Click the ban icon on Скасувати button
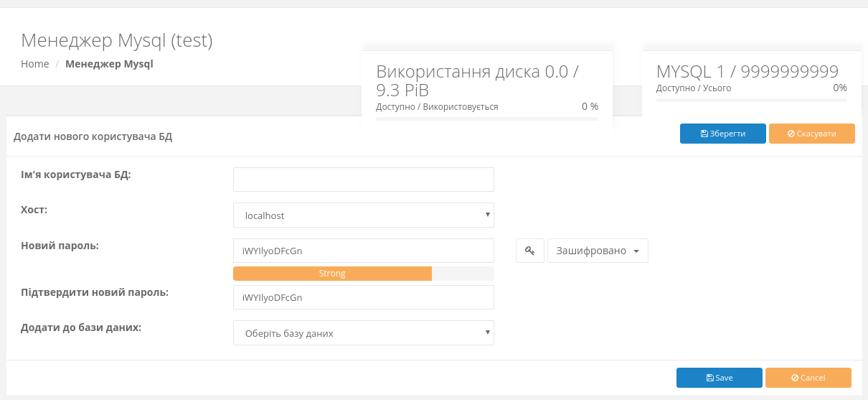This screenshot has width=868, height=400. (791, 134)
